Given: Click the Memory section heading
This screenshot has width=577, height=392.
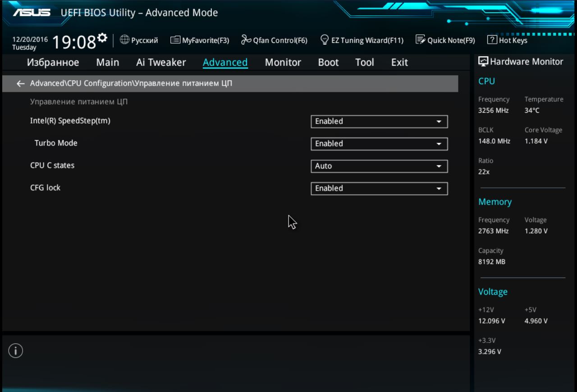Looking at the screenshot, I should coord(495,202).
